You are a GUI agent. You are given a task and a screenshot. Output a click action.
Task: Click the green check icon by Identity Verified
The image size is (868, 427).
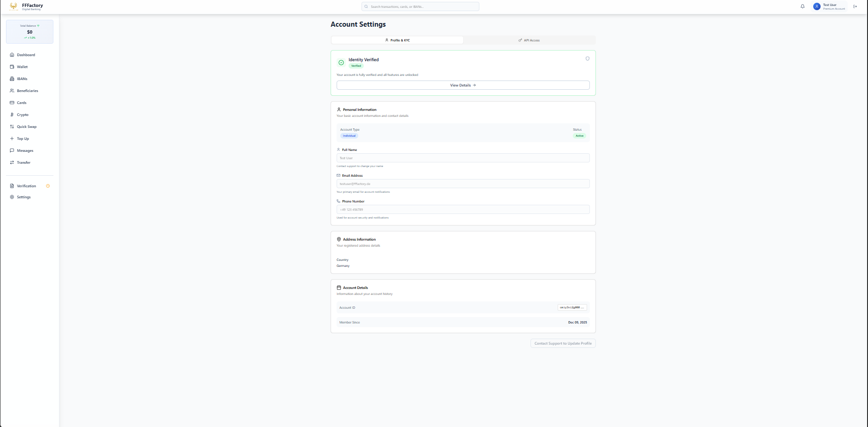(341, 63)
